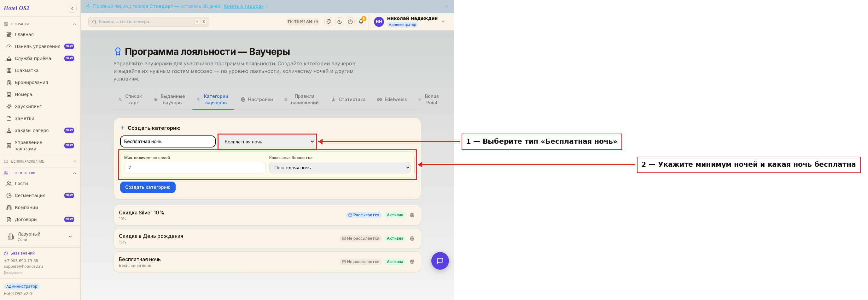Viewport: 868px width, 300px height.
Task: Open Заметки
Action: click(x=40, y=118)
